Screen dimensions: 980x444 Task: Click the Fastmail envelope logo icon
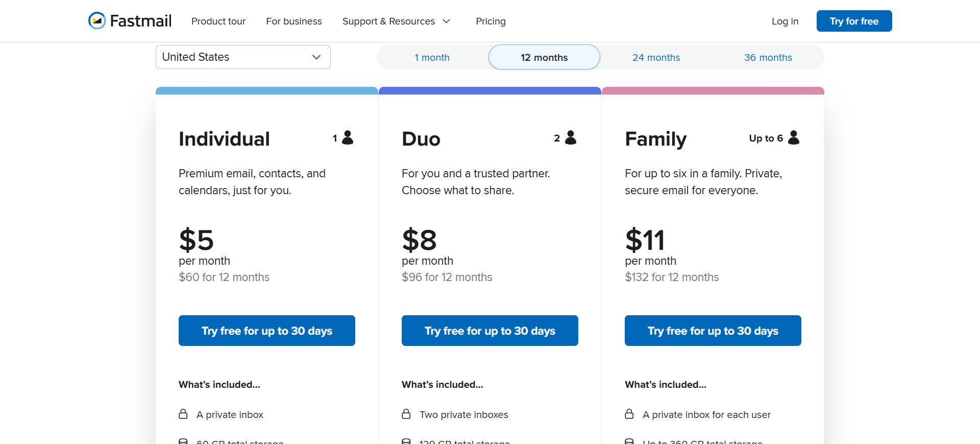(97, 21)
